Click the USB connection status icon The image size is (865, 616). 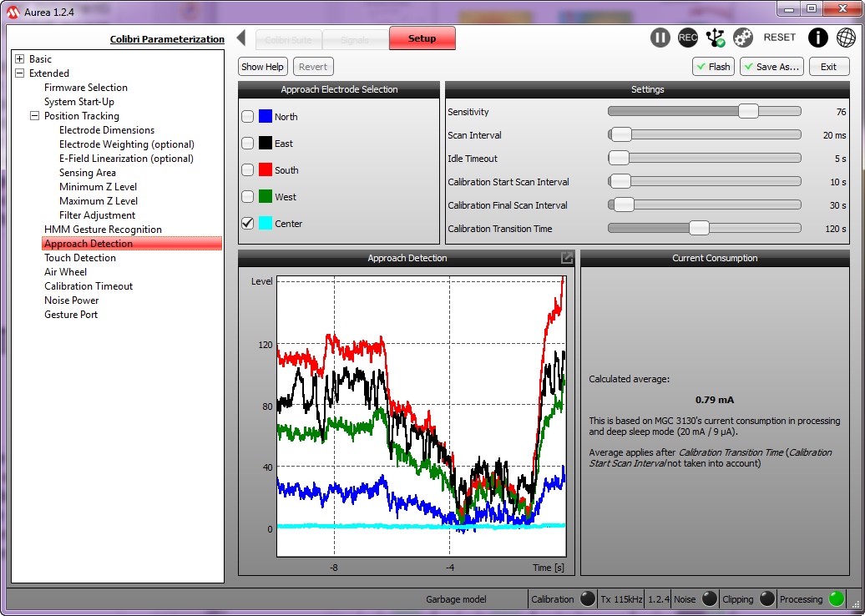point(716,38)
